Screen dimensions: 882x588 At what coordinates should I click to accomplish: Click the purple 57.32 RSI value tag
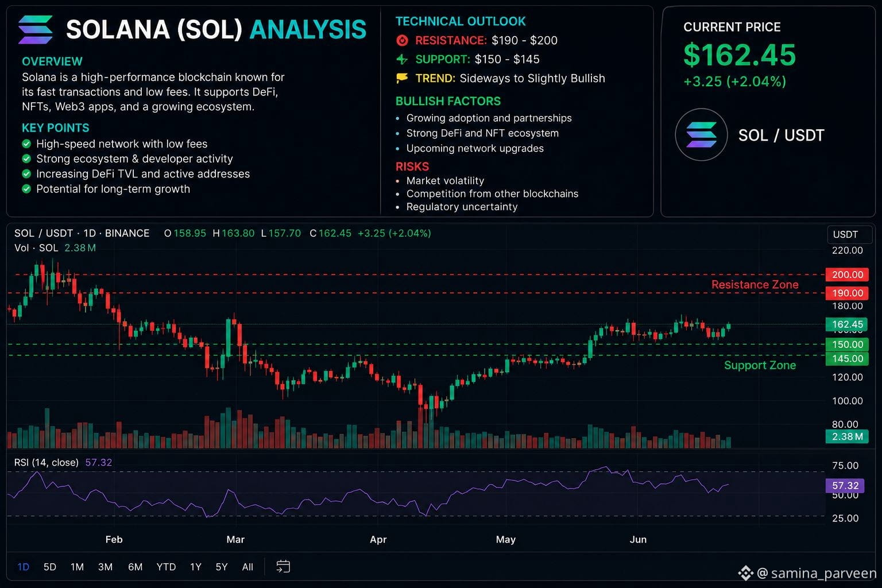point(845,486)
